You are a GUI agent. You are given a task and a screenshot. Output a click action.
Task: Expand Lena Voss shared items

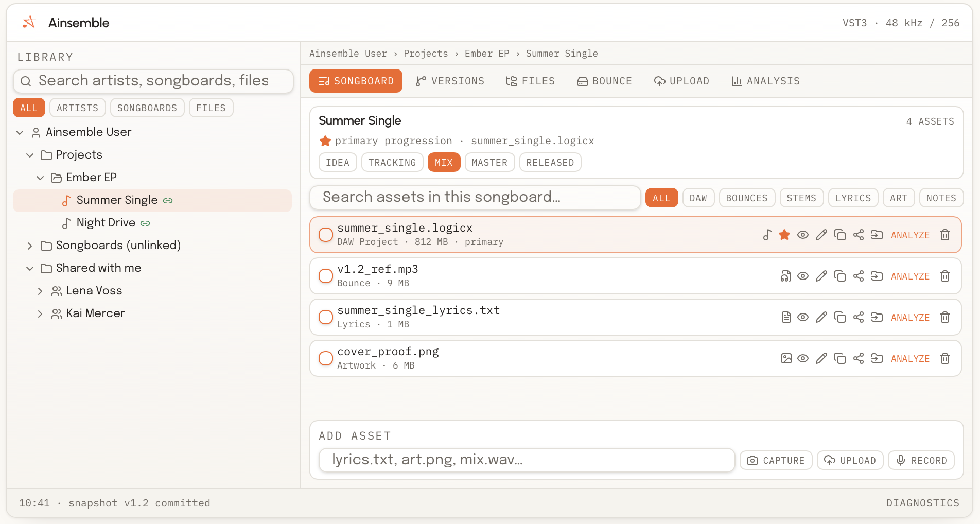tap(40, 291)
